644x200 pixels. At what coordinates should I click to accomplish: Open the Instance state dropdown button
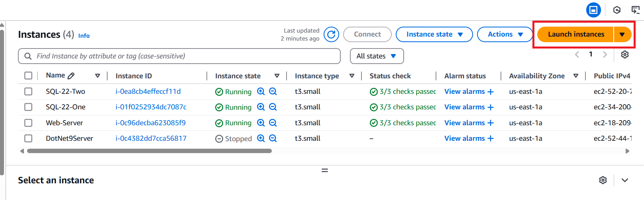click(x=434, y=34)
